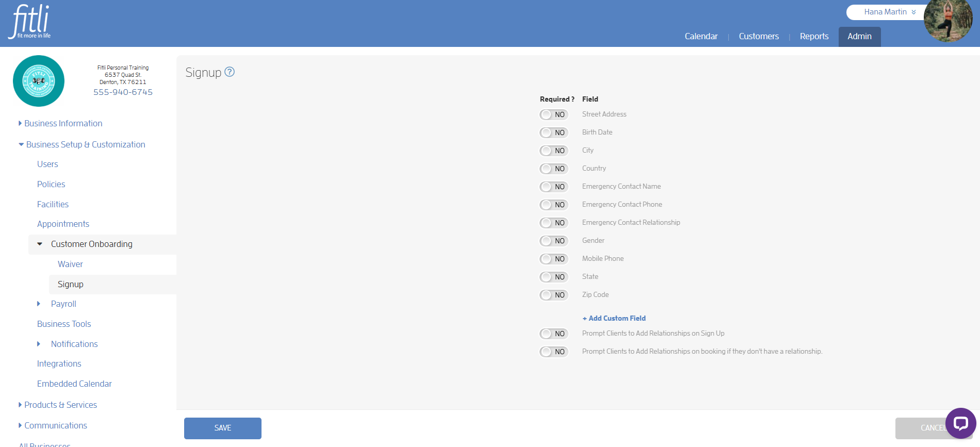Open Business Tools page

[x=64, y=324]
